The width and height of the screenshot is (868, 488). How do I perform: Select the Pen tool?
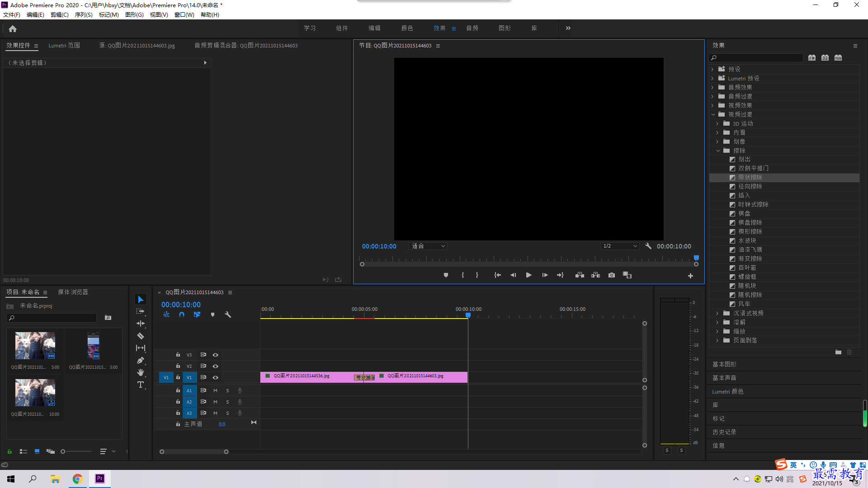pyautogui.click(x=141, y=360)
